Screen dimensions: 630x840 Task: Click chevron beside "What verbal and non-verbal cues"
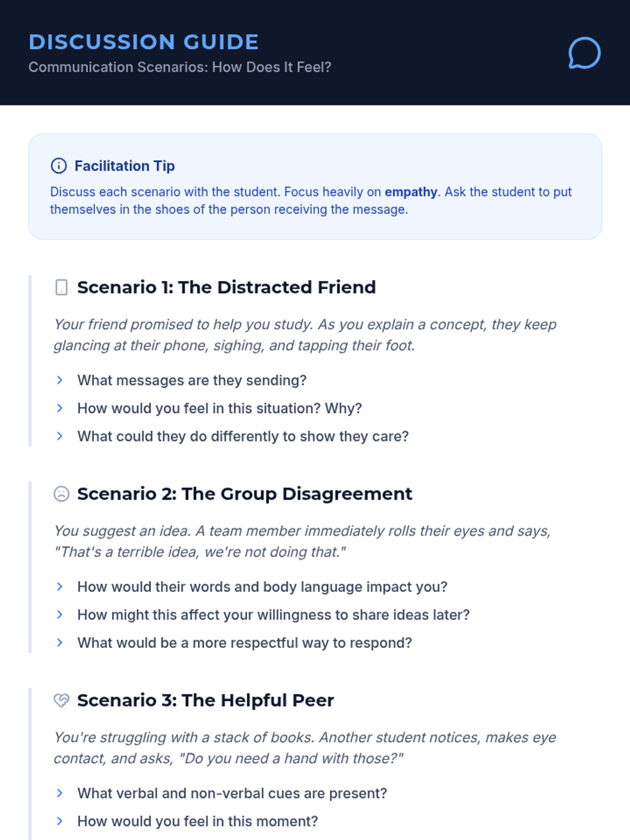pyautogui.click(x=60, y=793)
